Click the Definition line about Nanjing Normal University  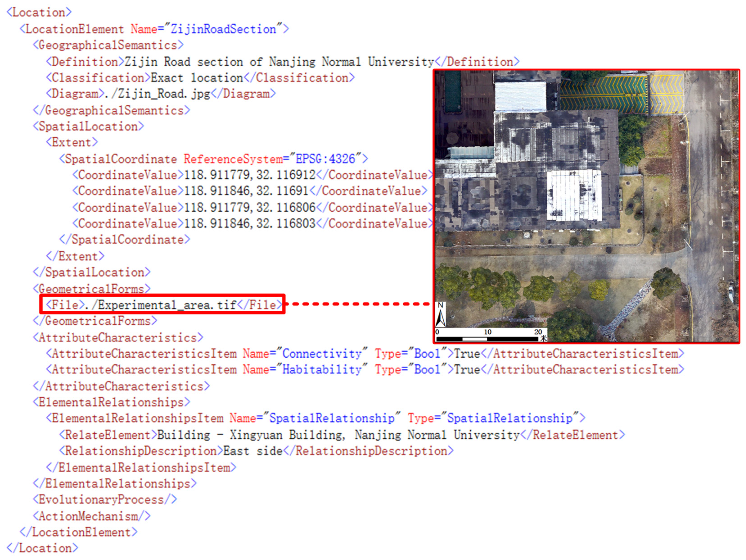[x=282, y=62]
